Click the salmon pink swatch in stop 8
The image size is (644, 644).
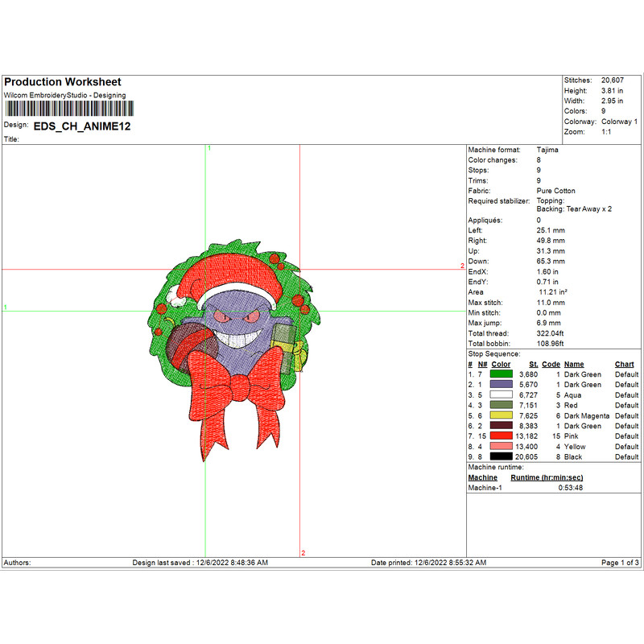pos(501,447)
